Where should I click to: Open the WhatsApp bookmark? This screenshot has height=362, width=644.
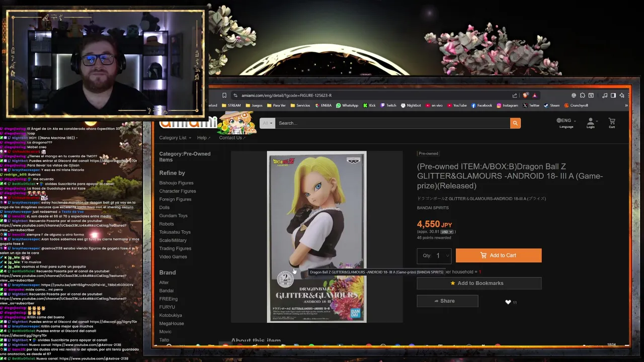point(347,106)
